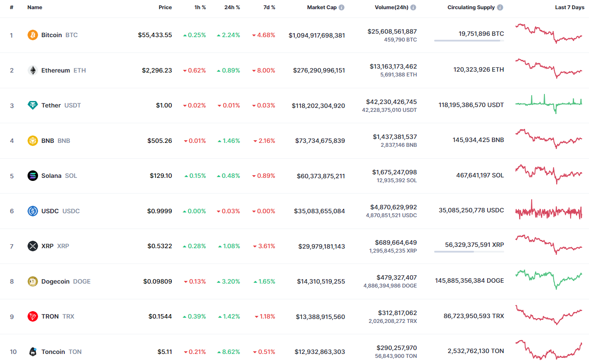This screenshot has height=364, width=596.
Task: Click the TRON logo icon
Action: pos(33,316)
